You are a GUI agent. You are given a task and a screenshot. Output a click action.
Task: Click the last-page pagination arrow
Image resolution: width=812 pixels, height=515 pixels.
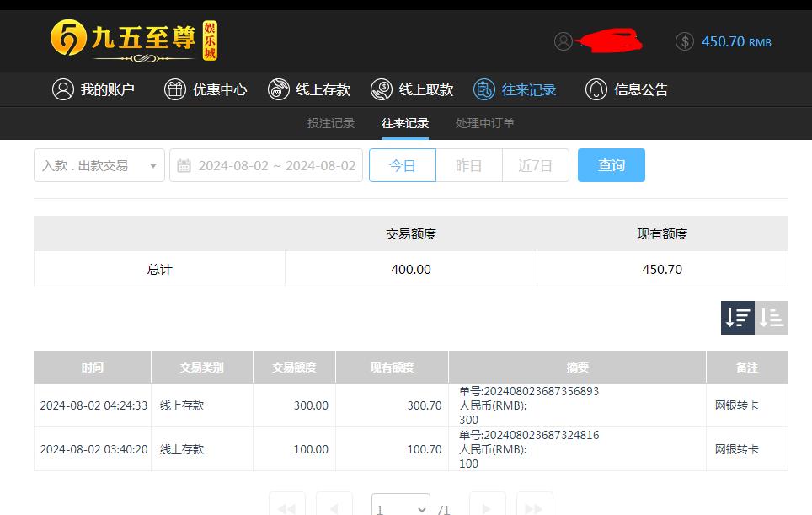534,507
